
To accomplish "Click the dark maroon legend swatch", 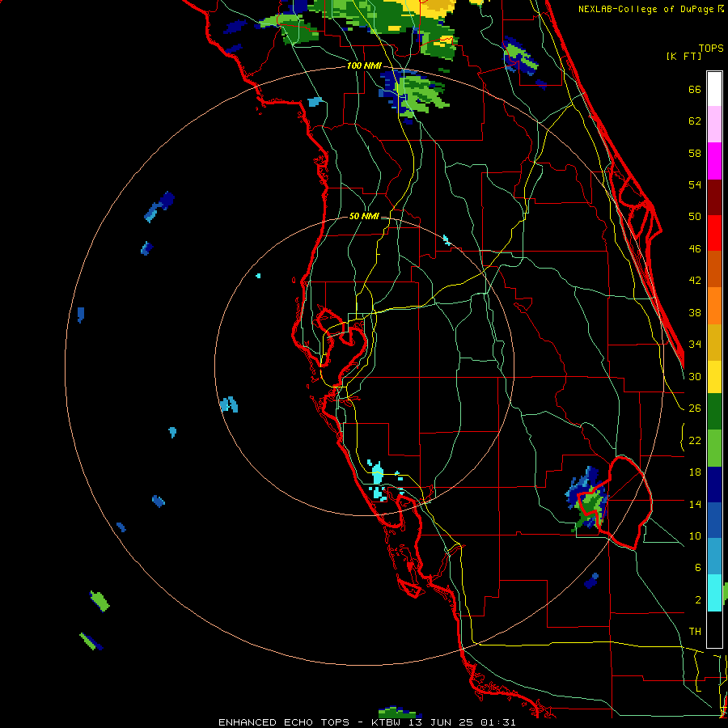I will (x=714, y=197).
